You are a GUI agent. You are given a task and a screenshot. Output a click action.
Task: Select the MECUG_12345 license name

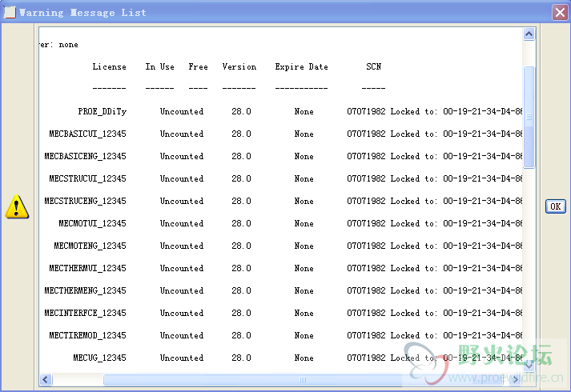tap(100, 358)
